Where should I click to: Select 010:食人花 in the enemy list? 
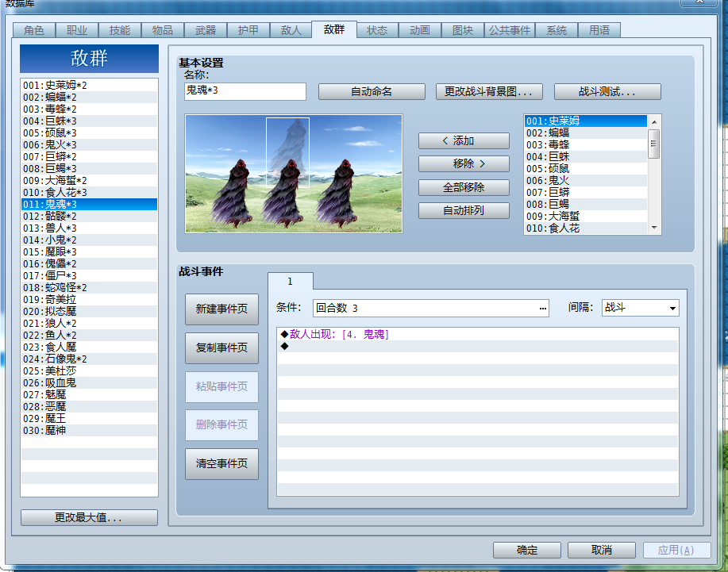585,228
